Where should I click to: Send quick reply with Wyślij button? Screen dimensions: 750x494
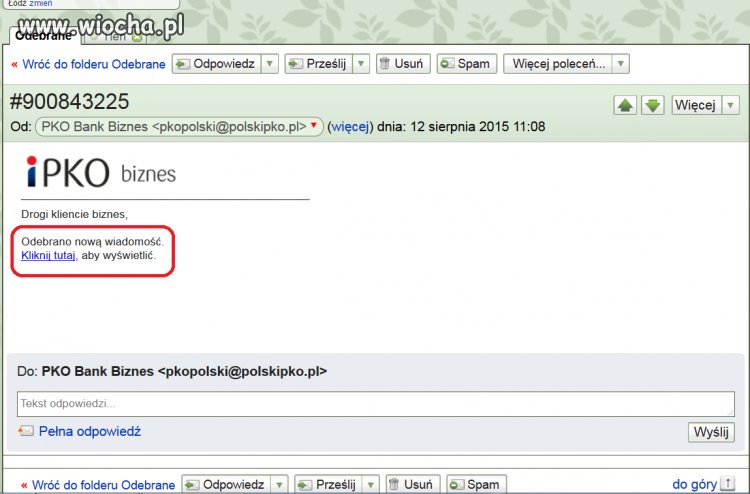(x=711, y=432)
